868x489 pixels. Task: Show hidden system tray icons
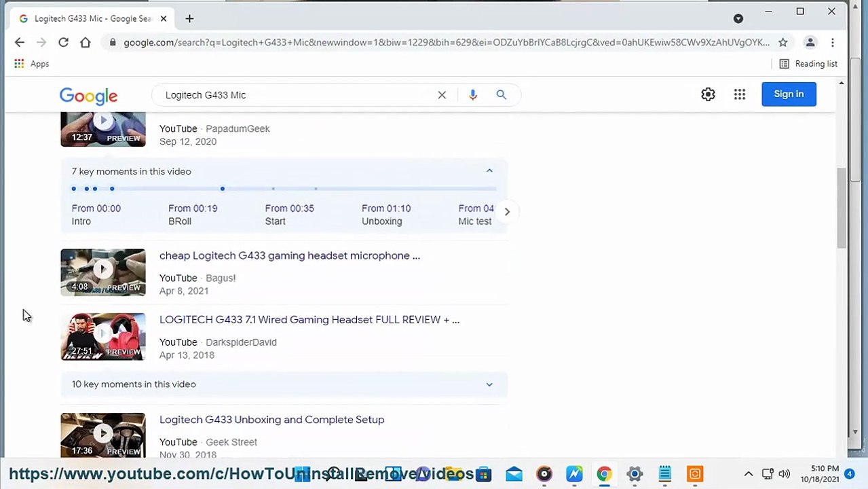[x=749, y=474]
